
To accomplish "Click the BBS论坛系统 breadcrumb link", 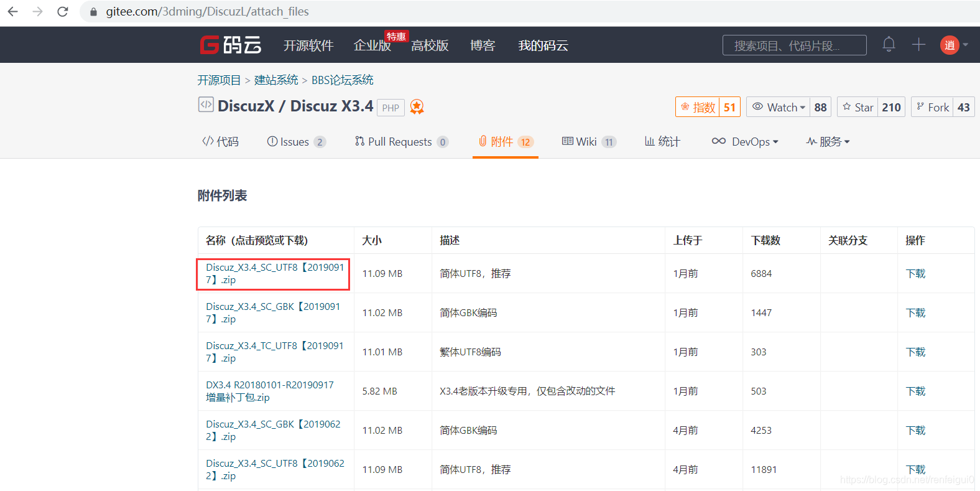I will coord(343,80).
